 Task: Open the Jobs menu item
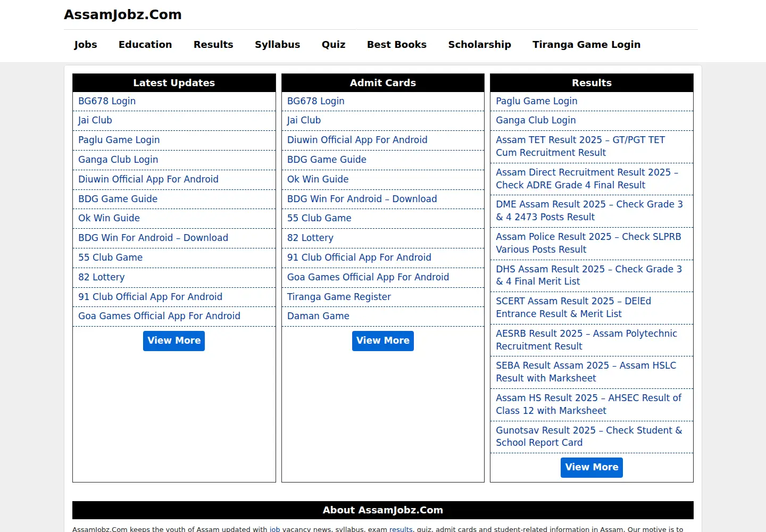[x=86, y=45]
